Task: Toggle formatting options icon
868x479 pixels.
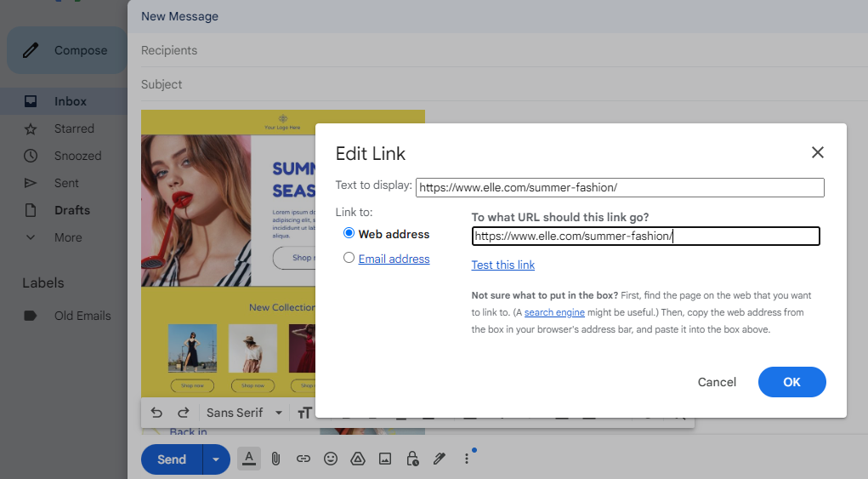Action: pyautogui.click(x=249, y=459)
